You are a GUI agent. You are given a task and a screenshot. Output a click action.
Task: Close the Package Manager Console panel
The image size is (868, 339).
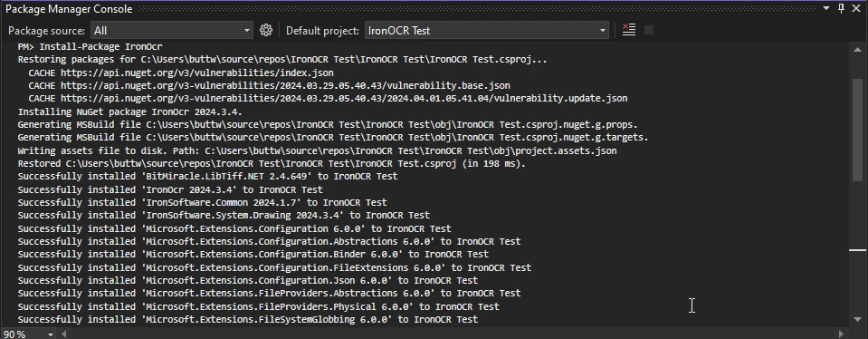click(857, 8)
